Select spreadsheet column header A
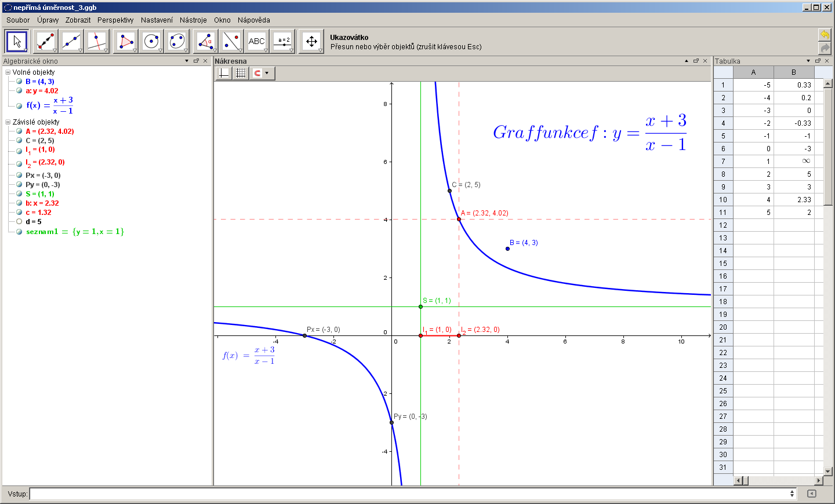Image resolution: width=835 pixels, height=504 pixels. coord(753,72)
